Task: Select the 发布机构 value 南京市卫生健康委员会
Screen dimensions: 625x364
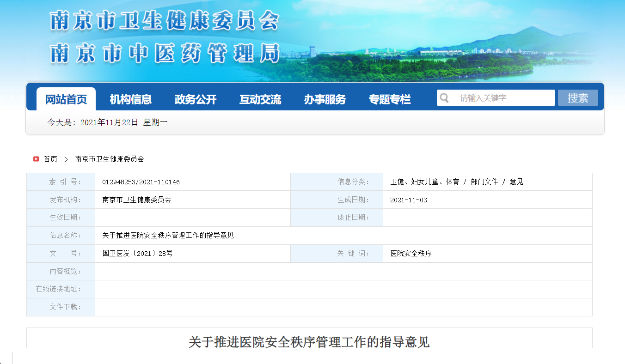Action: [x=137, y=200]
